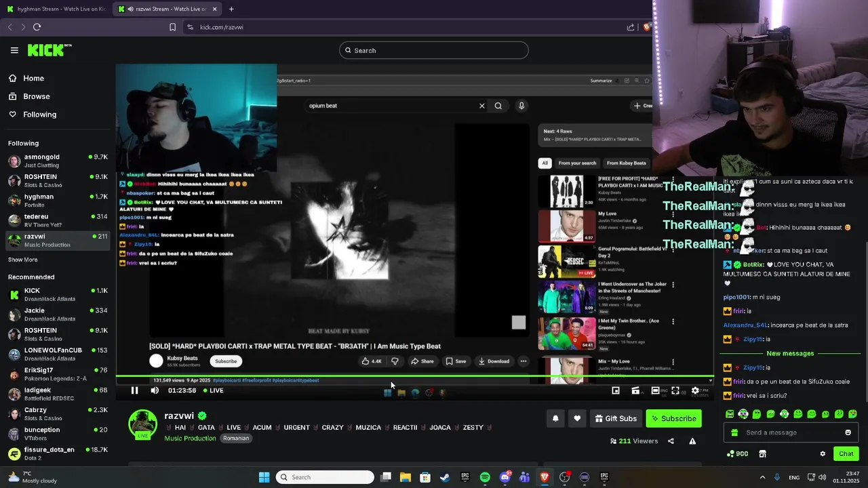Screen dimensions: 868x488
Task: Open LONEWOLFanCUB in Recommended
Action: pos(58,354)
